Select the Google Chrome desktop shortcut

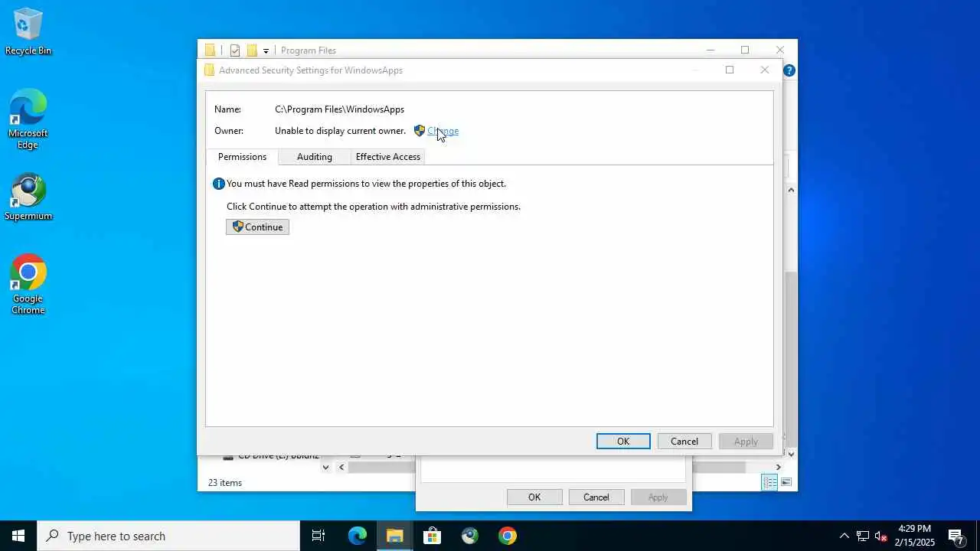tap(28, 284)
